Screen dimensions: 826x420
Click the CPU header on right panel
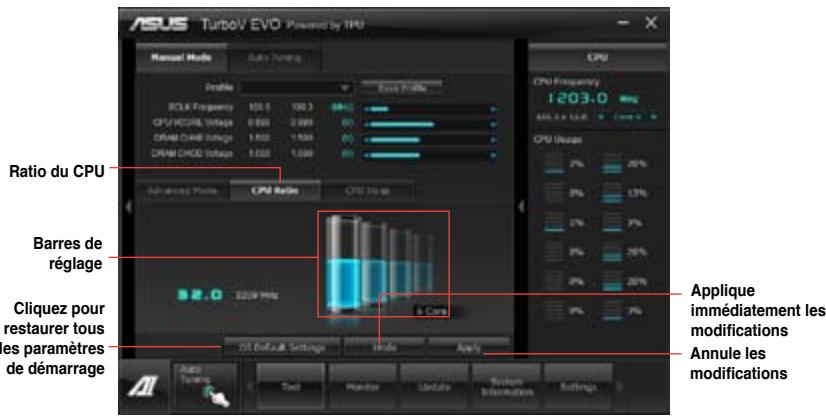598,57
